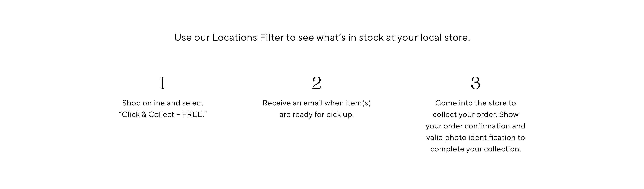Click the 'valid photo identification to' line
The width and height of the screenshot is (644, 189).
(476, 137)
